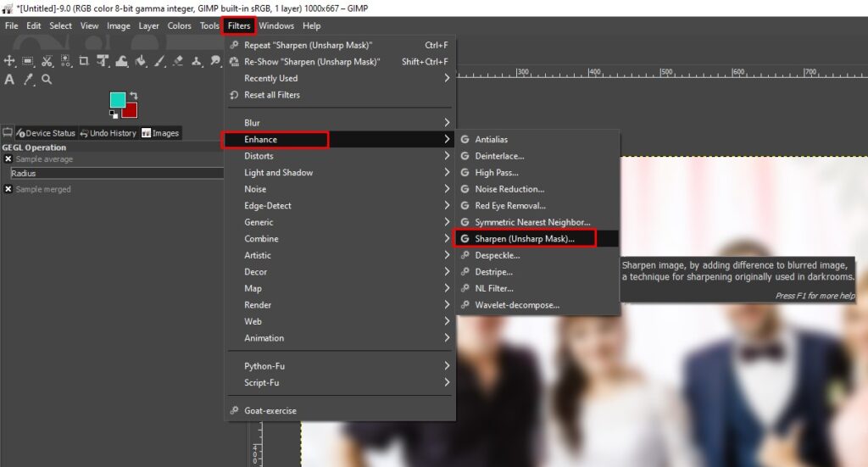Select the Color Picker eyedropper tool
Screen dimensions: 868x467
pos(28,79)
